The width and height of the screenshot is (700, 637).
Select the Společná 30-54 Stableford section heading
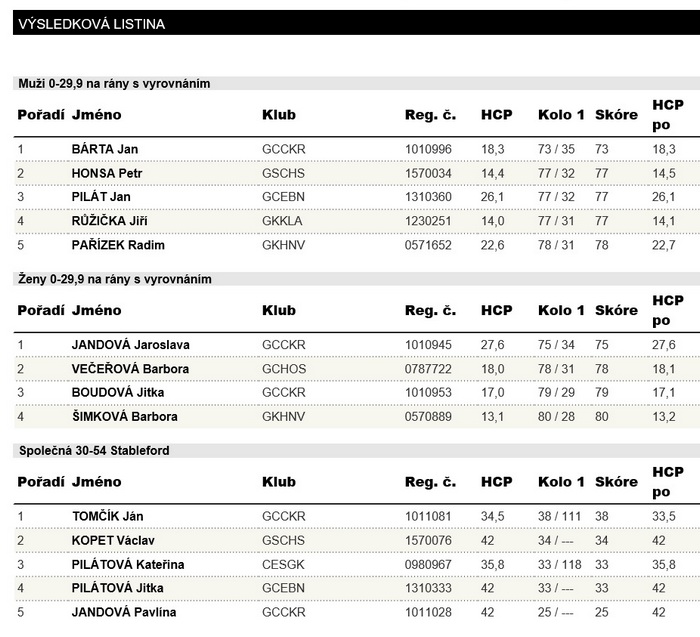[94, 450]
